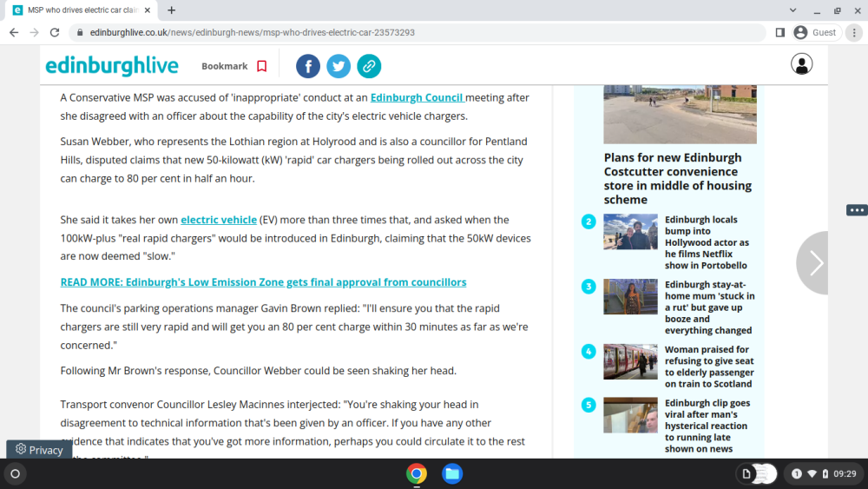
Task: Share article on Twitter icon
Action: (x=339, y=66)
